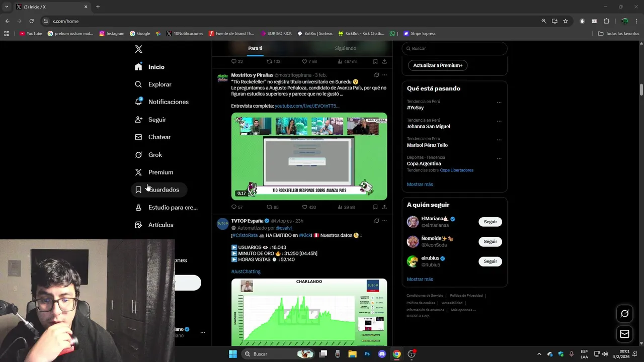Reply to the Mostritos y Pirañas post
The width and height of the screenshot is (644, 362).
[236, 207]
